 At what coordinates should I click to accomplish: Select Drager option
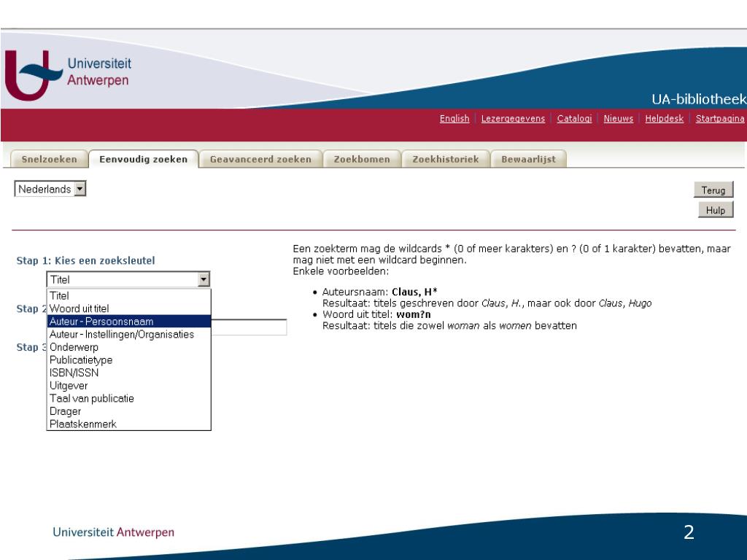tap(128, 411)
